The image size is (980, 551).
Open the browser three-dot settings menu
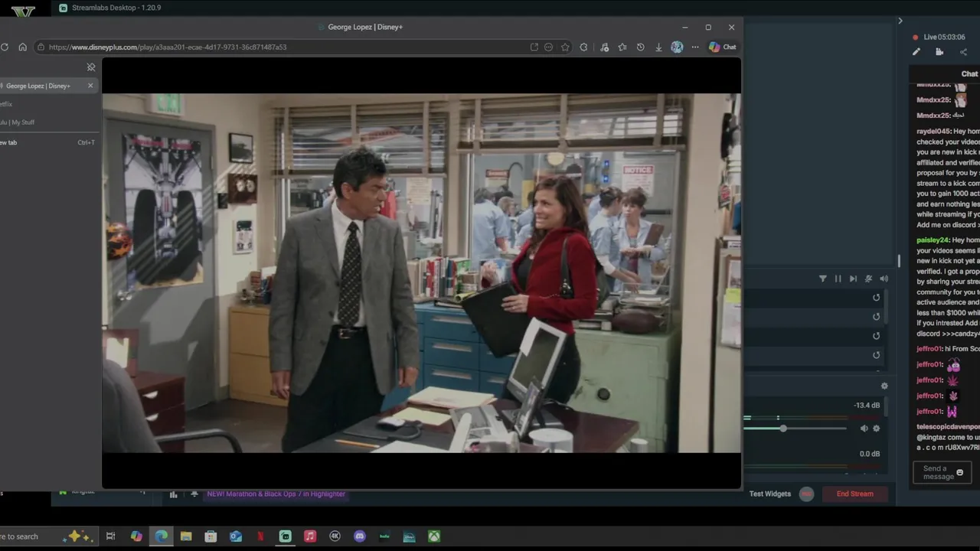point(695,47)
